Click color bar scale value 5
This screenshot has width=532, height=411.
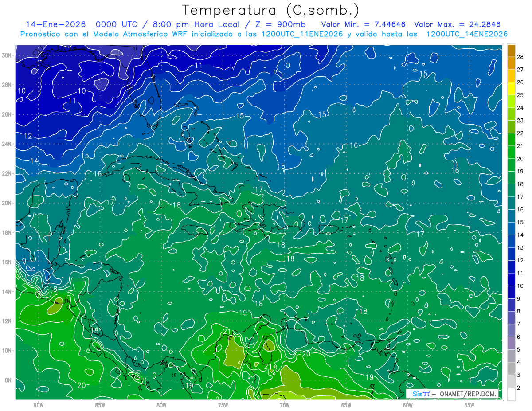click(519, 350)
